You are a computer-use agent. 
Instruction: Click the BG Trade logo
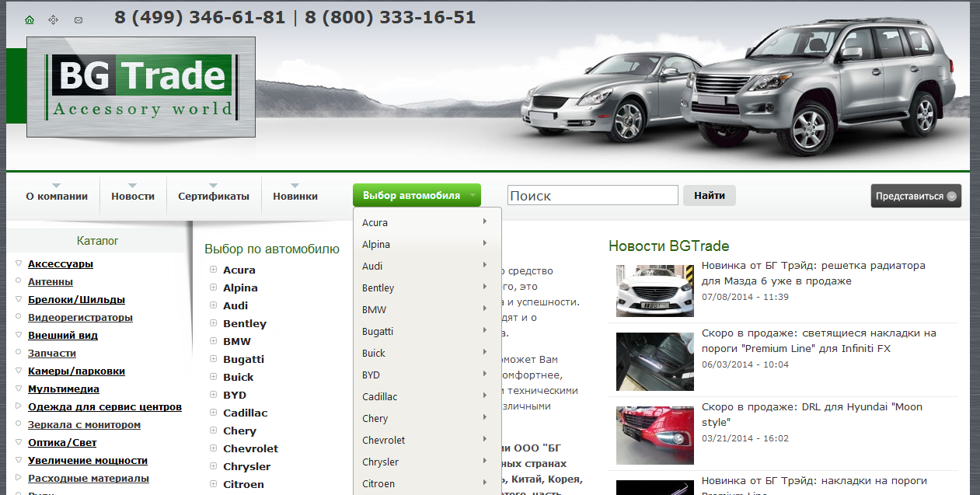coord(141,87)
